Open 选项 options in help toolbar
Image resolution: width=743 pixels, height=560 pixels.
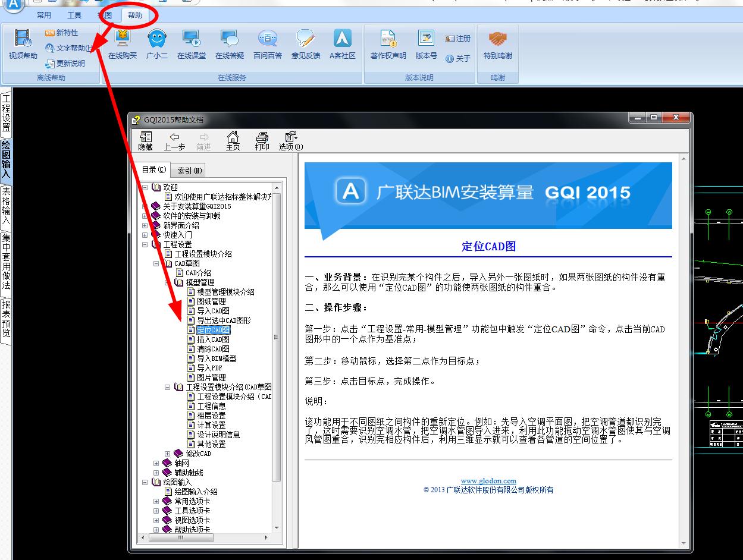291,141
